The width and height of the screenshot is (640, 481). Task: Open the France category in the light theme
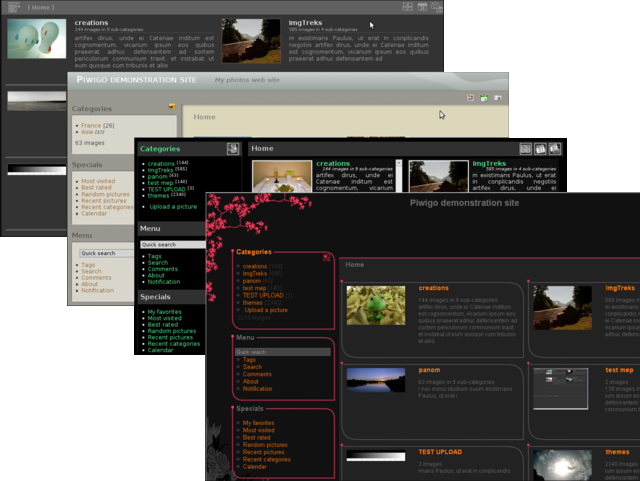tap(92, 125)
